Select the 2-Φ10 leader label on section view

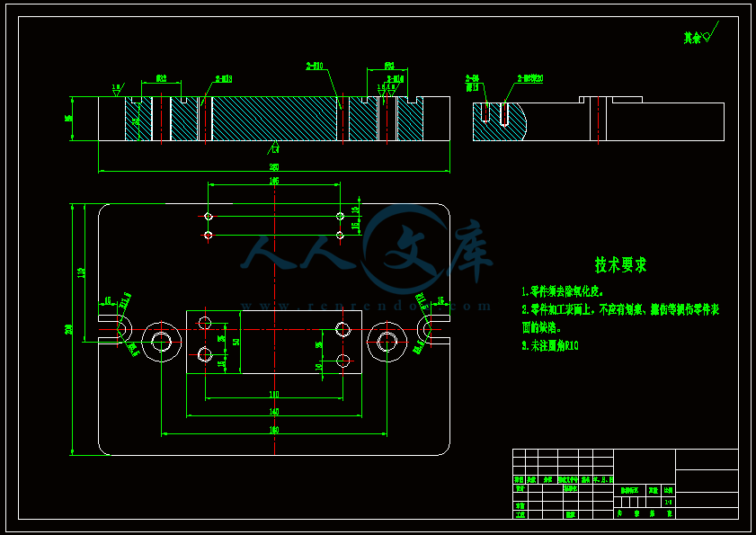click(x=315, y=67)
